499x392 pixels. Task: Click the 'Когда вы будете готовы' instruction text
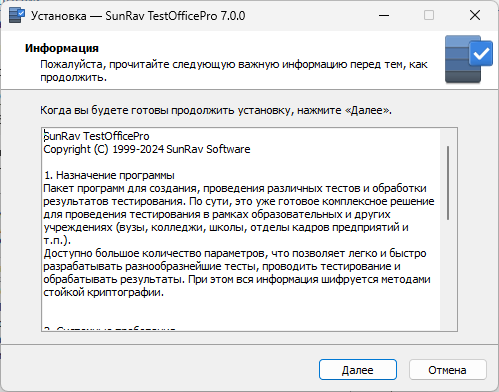click(216, 110)
